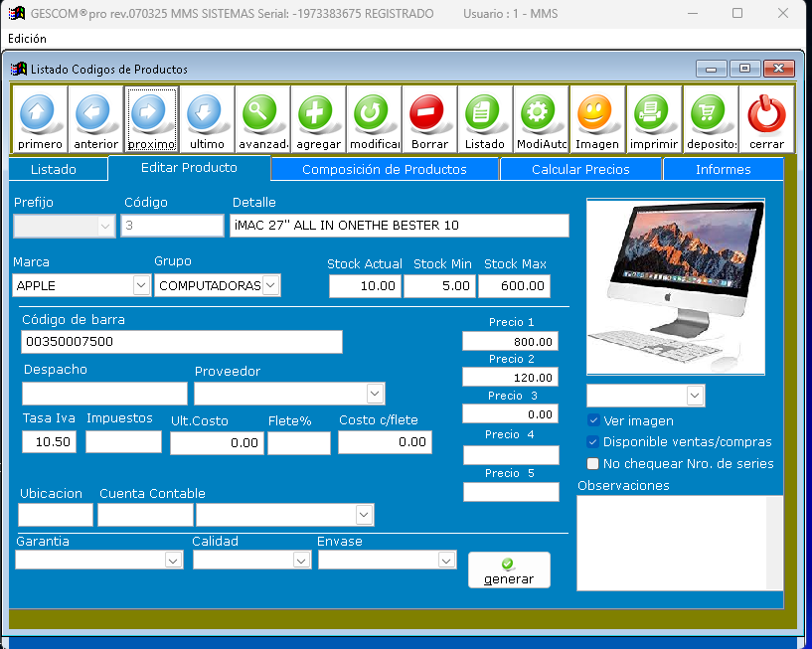Click the Tasa Iva field
This screenshot has height=649, width=812.
pyautogui.click(x=49, y=442)
